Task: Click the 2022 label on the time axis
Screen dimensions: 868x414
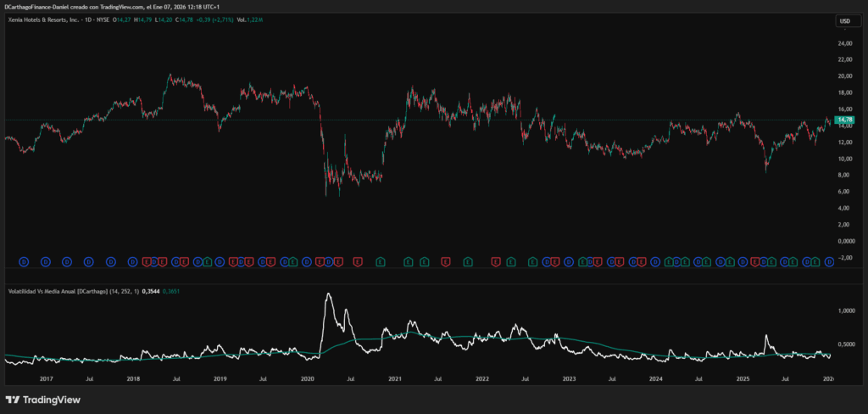Action: click(x=482, y=378)
